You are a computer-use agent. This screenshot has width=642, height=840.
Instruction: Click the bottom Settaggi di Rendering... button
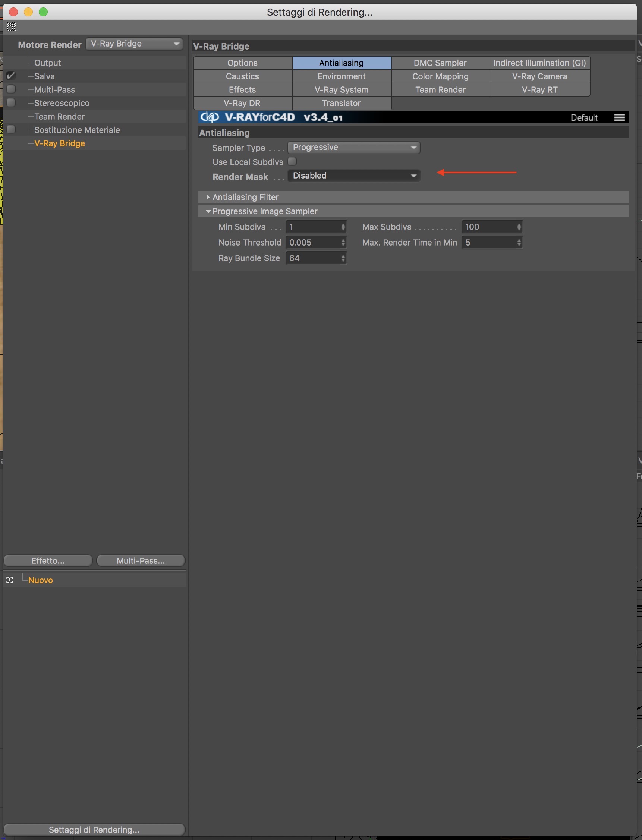94,829
